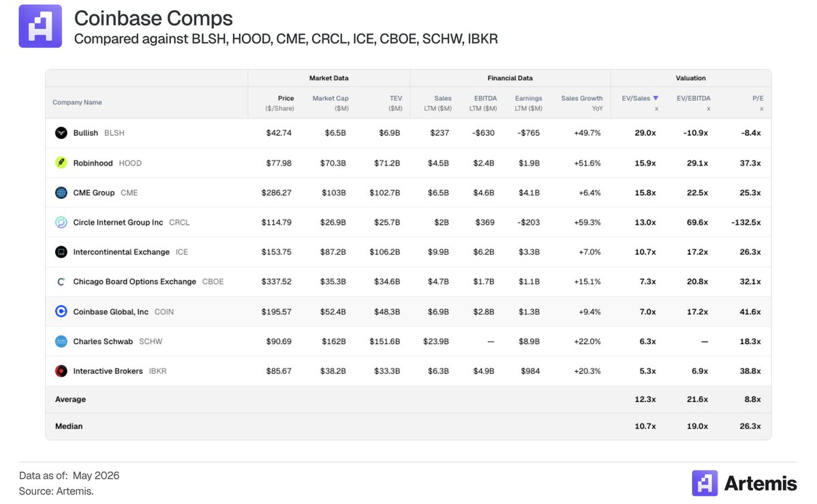Viewport: 817px width, 504px height.
Task: Click Circle sales growth +59.3%
Action: pos(587,222)
